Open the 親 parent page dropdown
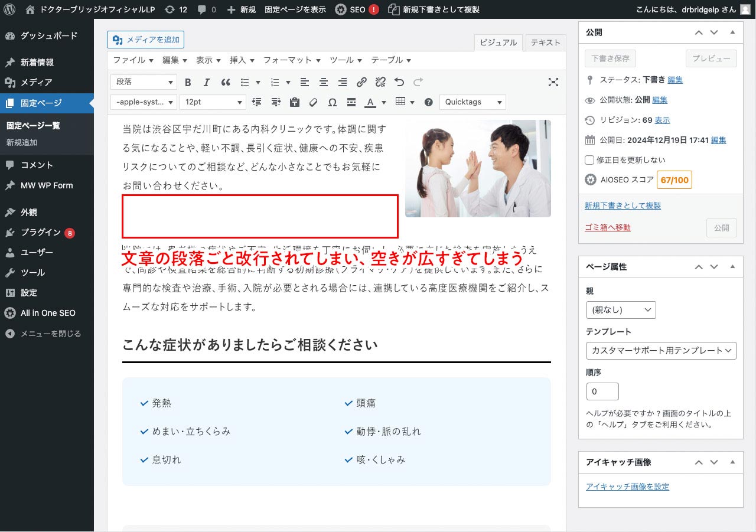The height and width of the screenshot is (532, 756). coord(621,310)
